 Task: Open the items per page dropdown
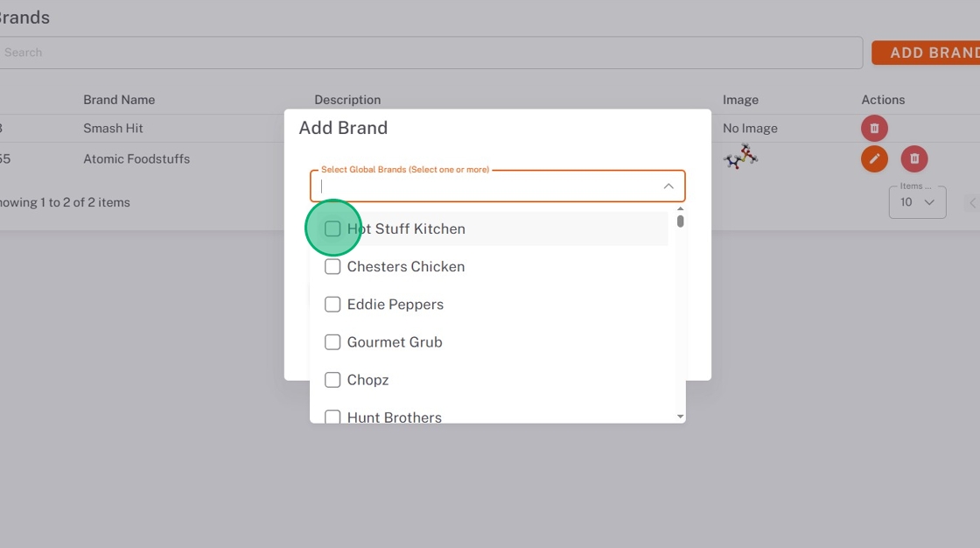(x=916, y=202)
